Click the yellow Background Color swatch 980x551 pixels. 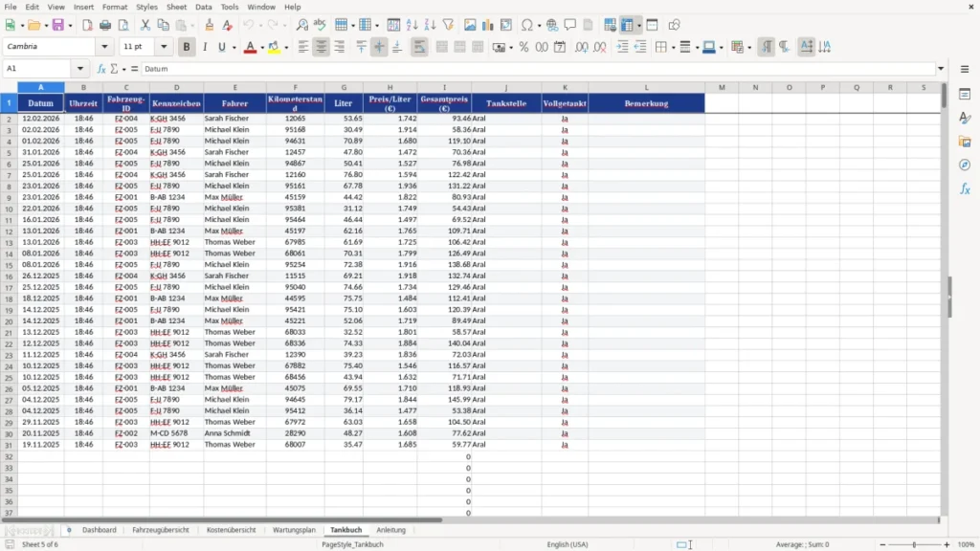tap(274, 47)
